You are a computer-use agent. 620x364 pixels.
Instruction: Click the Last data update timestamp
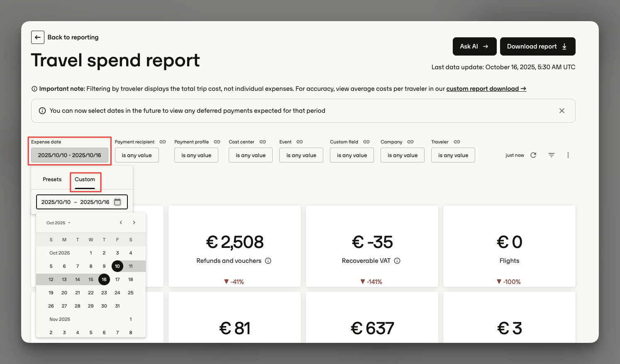click(x=503, y=67)
